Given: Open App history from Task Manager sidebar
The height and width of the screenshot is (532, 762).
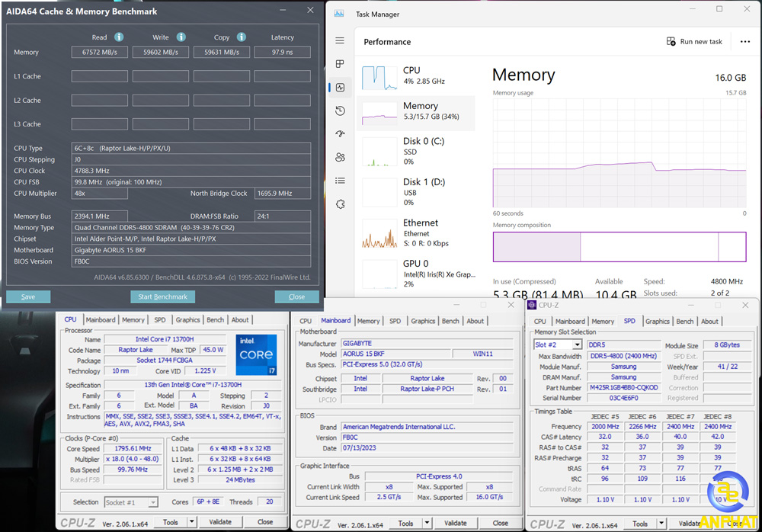Looking at the screenshot, I should coord(340,111).
